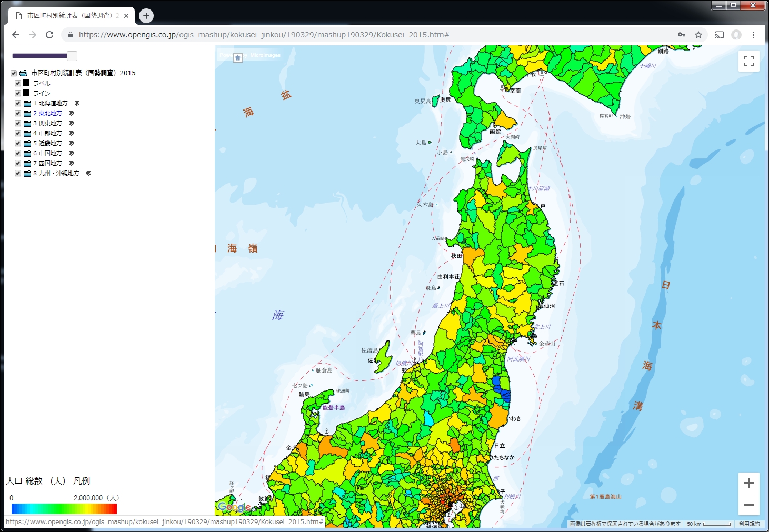Click the cast icon in the toolbar
The image size is (769, 532).
(720, 35)
